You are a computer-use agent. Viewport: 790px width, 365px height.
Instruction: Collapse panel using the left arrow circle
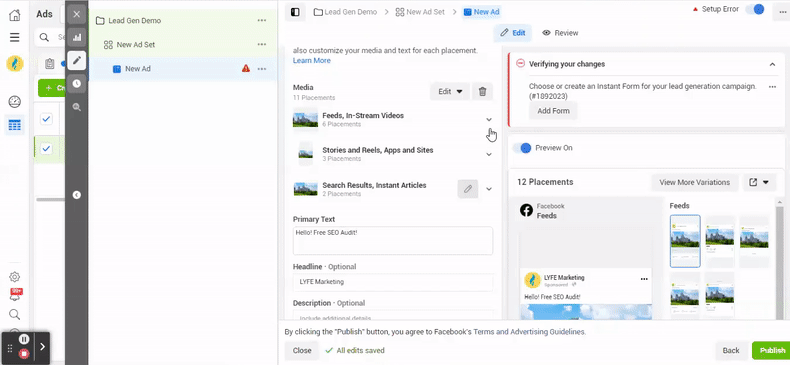coord(77,195)
